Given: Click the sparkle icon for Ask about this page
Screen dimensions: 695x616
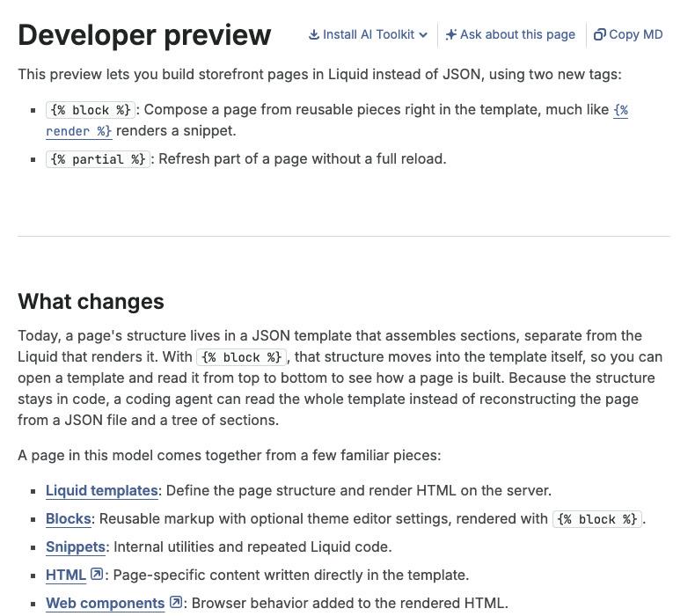Looking at the screenshot, I should [x=450, y=34].
